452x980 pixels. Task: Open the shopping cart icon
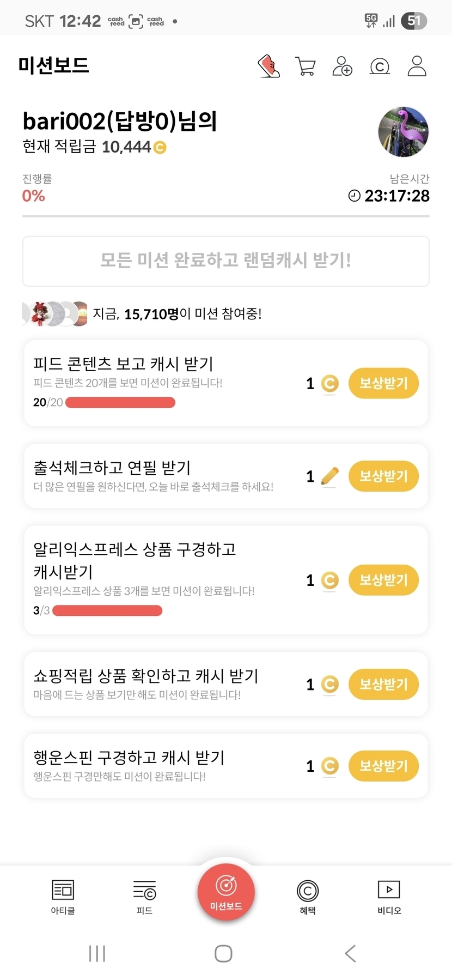tap(306, 66)
